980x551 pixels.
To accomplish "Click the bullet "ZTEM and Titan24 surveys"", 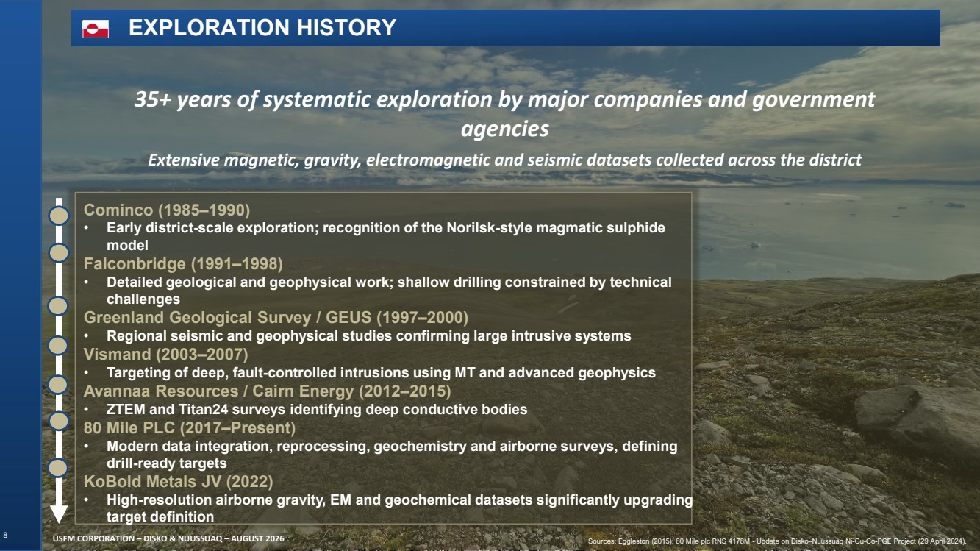I will pyautogui.click(x=317, y=409).
